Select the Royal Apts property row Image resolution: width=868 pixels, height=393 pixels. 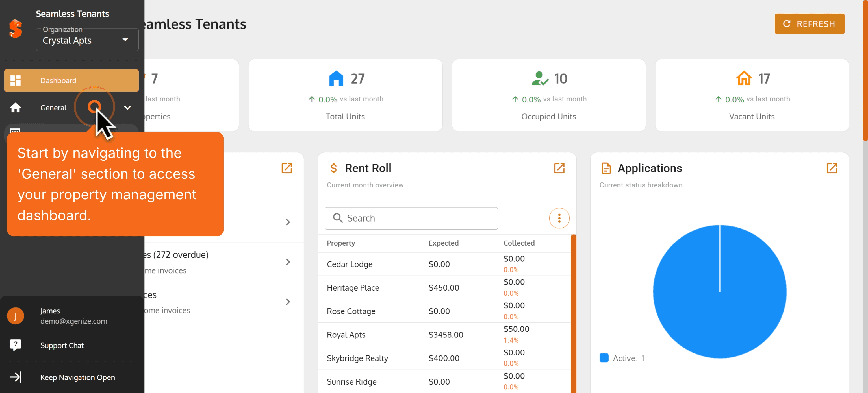point(444,334)
